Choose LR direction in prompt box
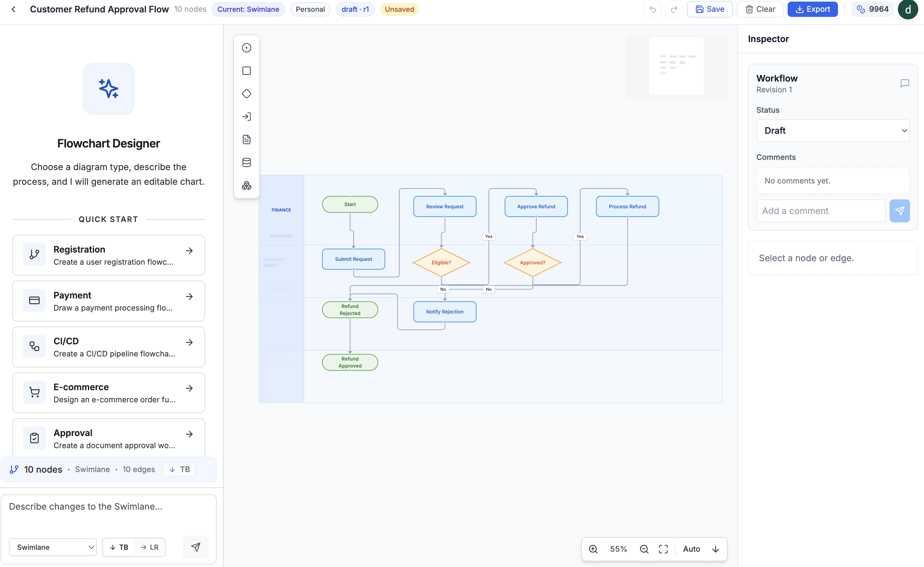 coord(150,547)
